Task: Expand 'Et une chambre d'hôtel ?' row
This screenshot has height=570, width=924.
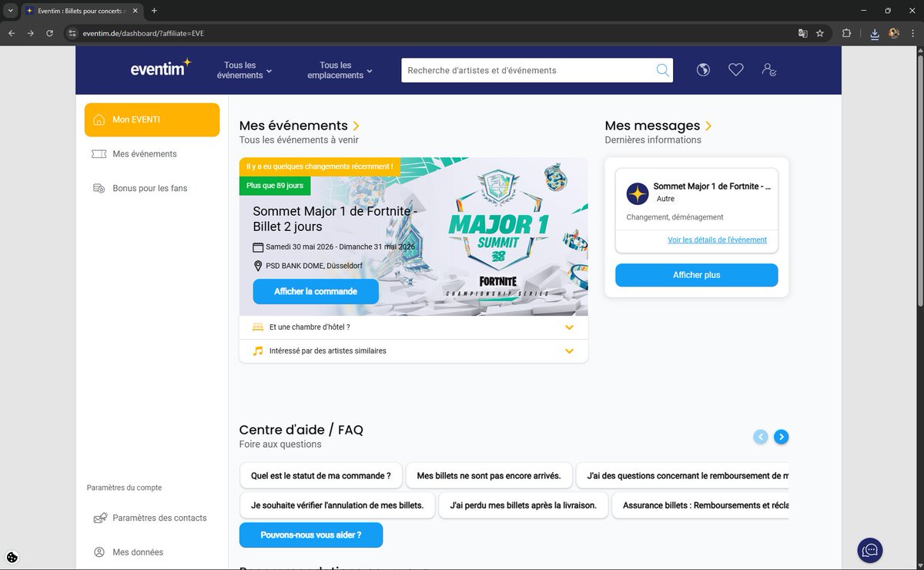Action: [x=413, y=327]
